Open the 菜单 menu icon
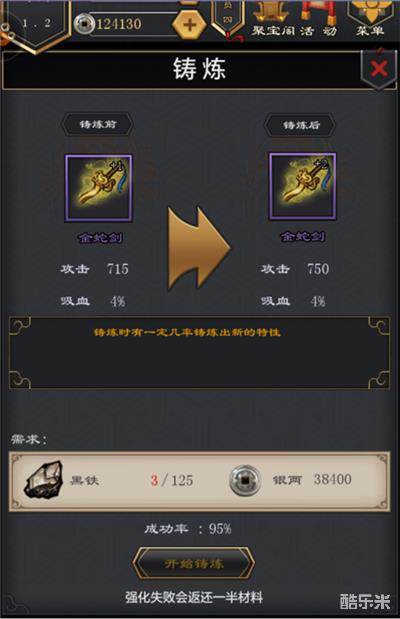 click(370, 18)
